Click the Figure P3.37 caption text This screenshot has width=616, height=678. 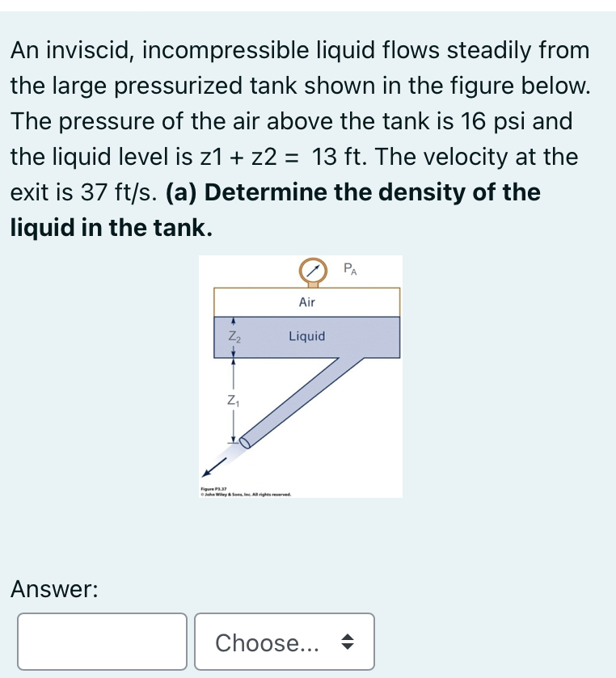[x=212, y=489]
